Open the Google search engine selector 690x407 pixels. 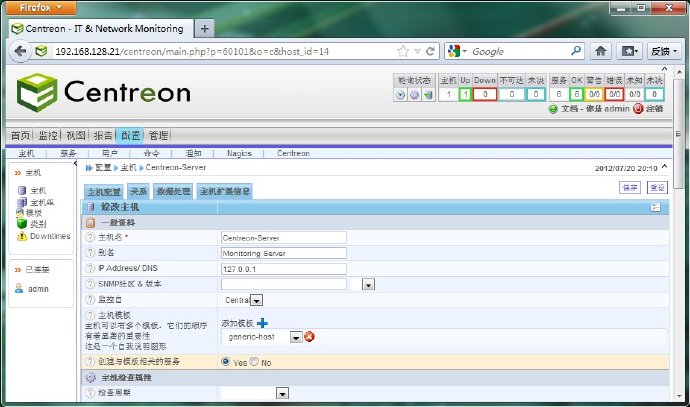457,51
